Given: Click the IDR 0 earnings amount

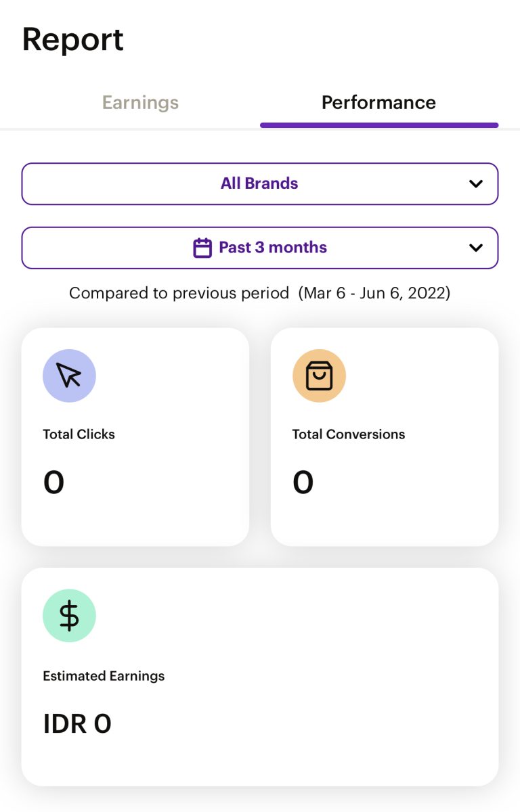Looking at the screenshot, I should pyautogui.click(x=77, y=723).
